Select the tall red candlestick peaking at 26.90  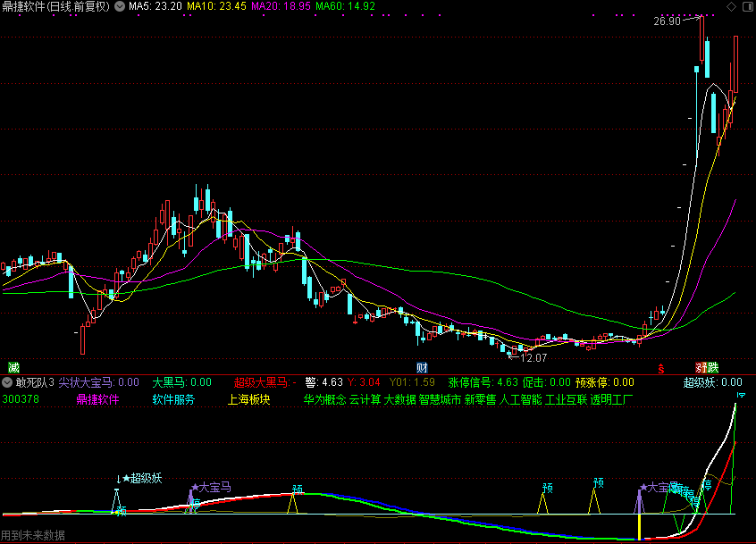pyautogui.click(x=702, y=38)
